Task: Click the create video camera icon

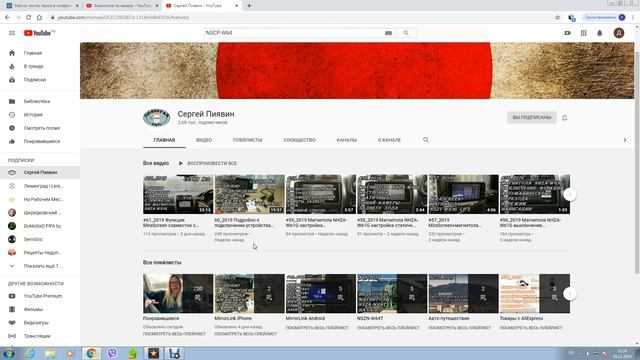Action: [567, 33]
